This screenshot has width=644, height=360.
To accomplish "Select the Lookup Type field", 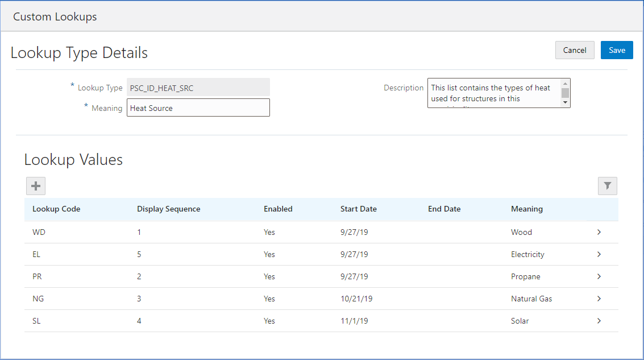I will coord(198,87).
